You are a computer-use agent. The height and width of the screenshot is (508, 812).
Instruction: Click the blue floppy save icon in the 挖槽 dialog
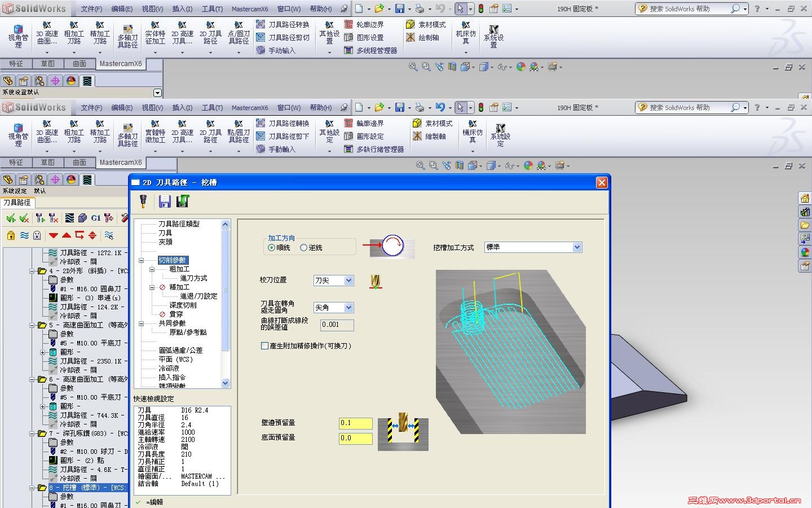165,202
